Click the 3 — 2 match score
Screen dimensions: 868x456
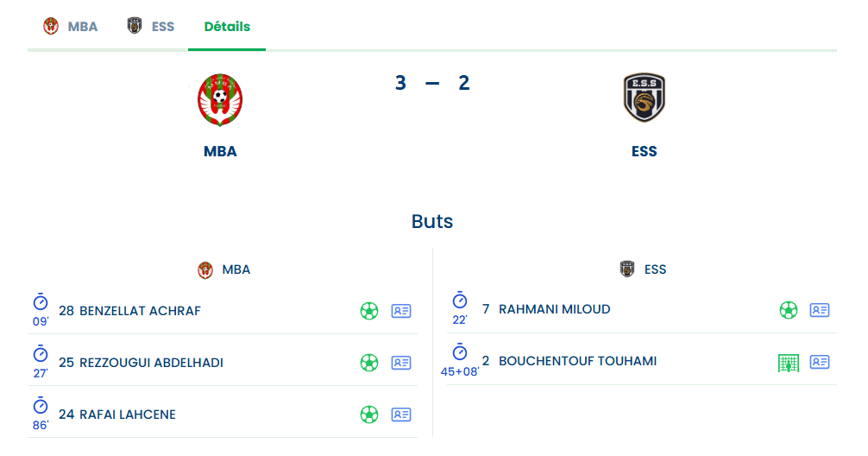(x=432, y=83)
